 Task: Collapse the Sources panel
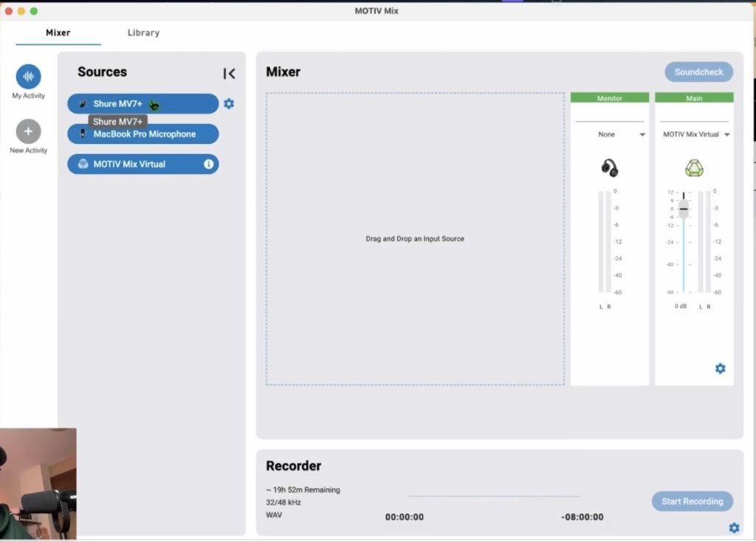tap(230, 73)
